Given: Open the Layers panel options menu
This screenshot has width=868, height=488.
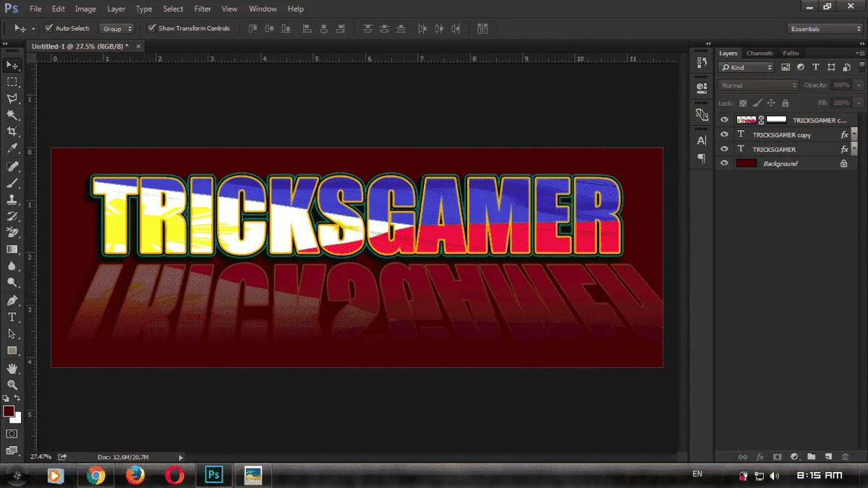Looking at the screenshot, I should pyautogui.click(x=860, y=53).
